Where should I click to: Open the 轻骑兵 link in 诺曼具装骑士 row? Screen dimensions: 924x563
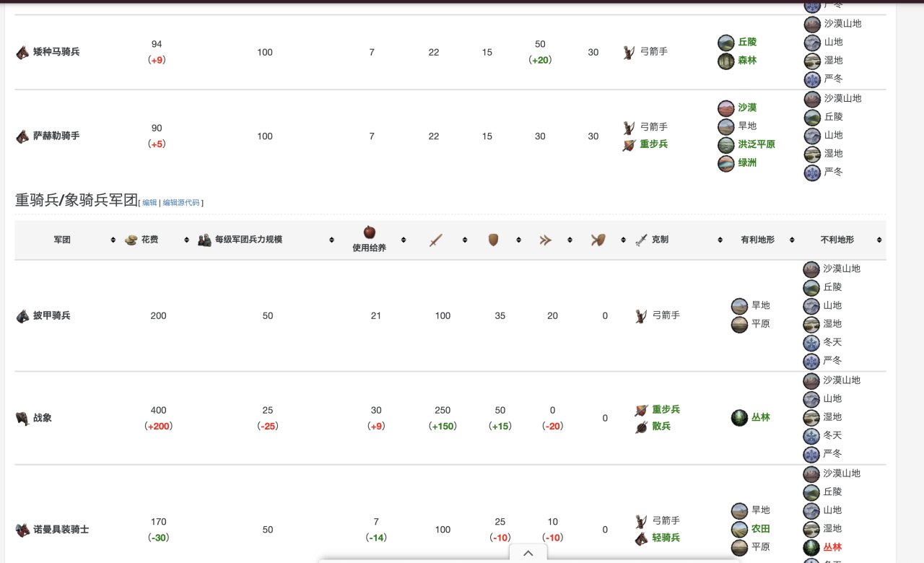666,538
